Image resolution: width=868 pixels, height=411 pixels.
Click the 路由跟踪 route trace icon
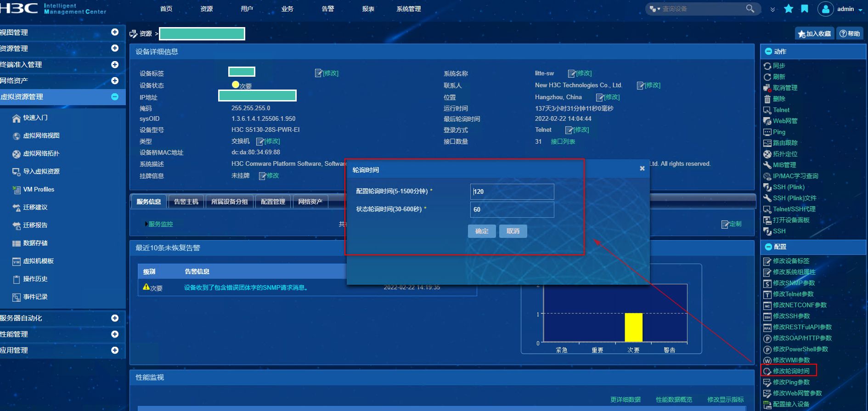[x=767, y=143]
